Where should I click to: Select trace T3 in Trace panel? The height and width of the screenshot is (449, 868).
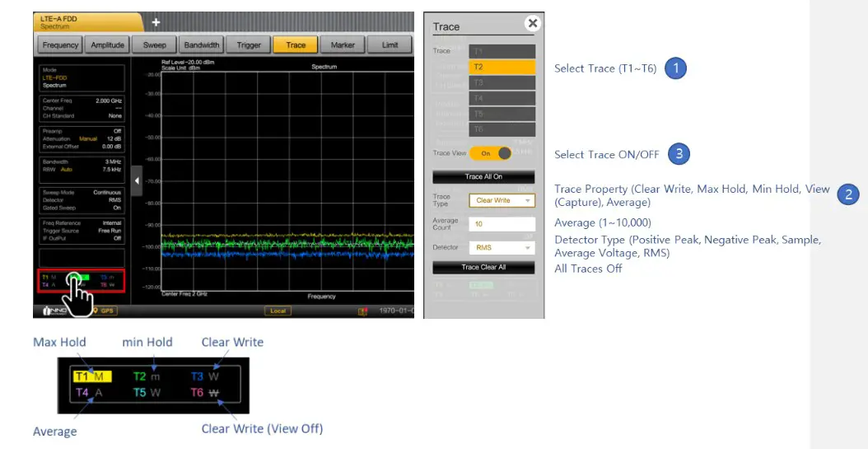coord(502,82)
